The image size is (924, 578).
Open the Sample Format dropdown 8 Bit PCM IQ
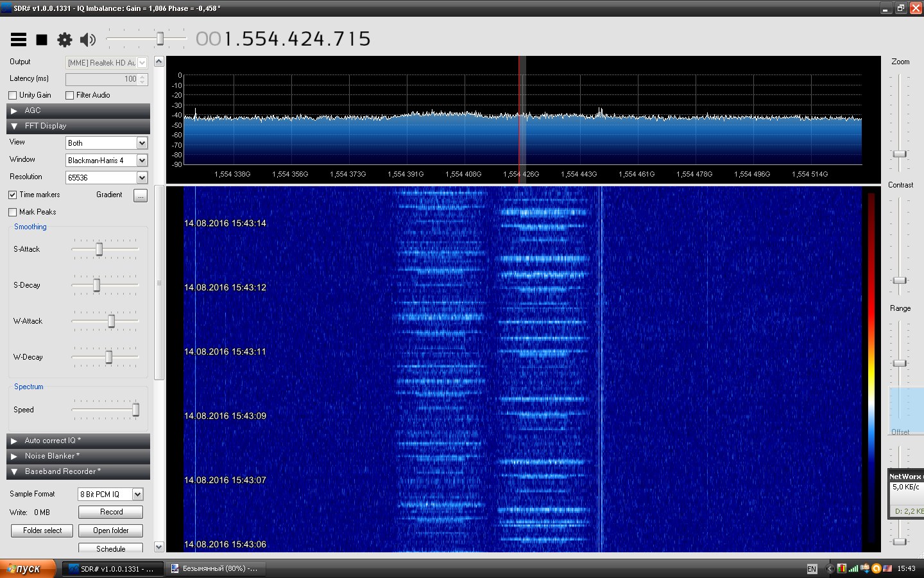110,495
